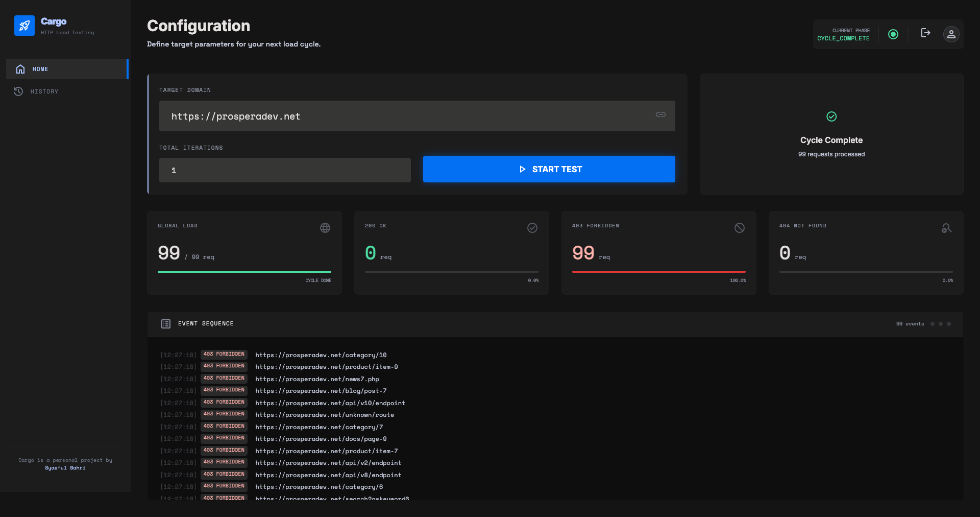Click the globe icon on Global Load card
Image resolution: width=980 pixels, height=517 pixels.
click(325, 228)
